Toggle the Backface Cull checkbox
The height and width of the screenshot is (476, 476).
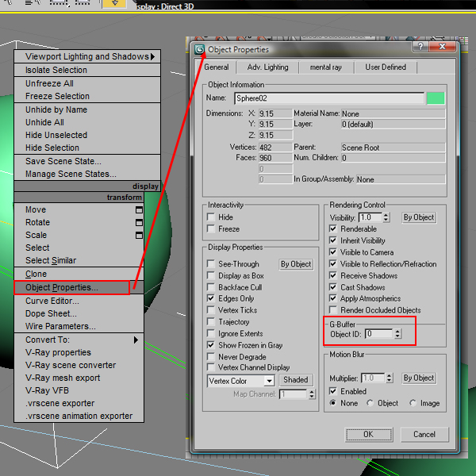click(211, 287)
